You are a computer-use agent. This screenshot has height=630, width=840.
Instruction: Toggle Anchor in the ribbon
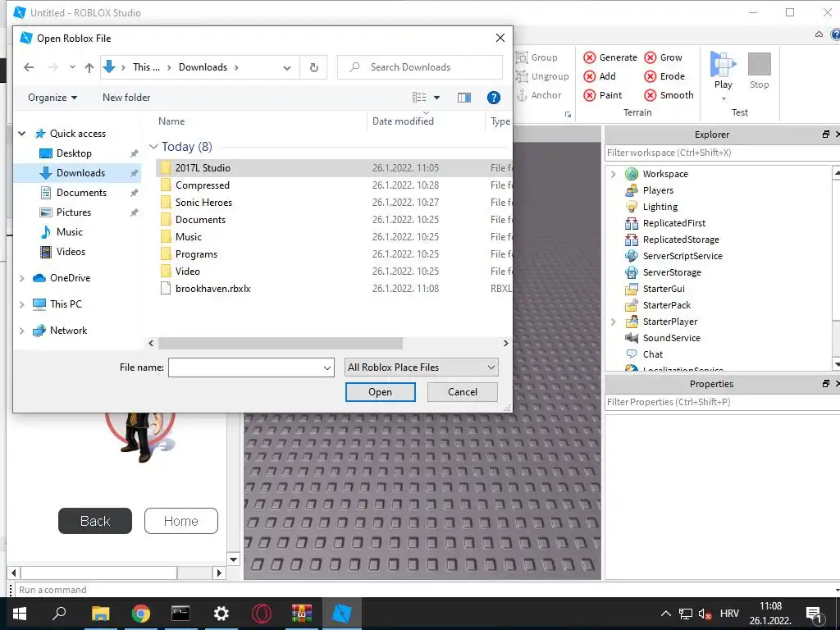click(539, 95)
